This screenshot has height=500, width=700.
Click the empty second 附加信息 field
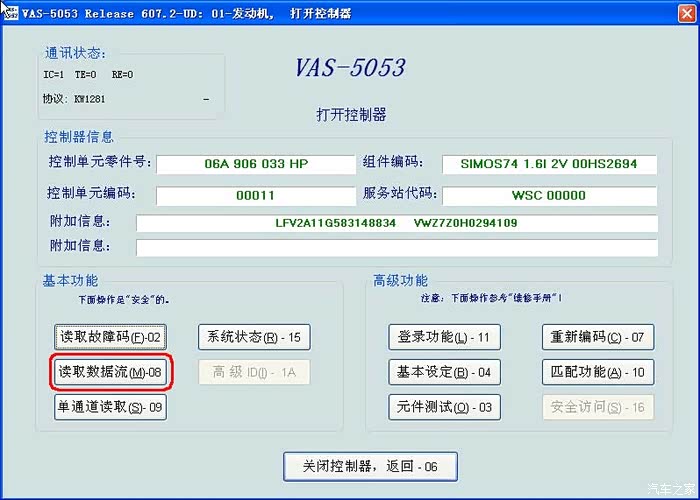pyautogui.click(x=396, y=247)
